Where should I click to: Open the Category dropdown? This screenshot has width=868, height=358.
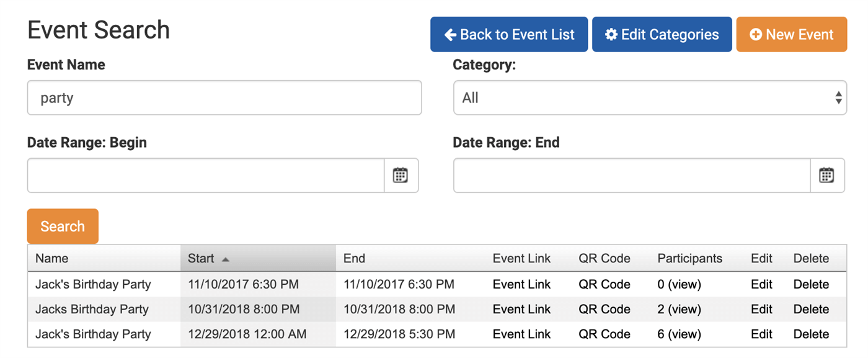pos(649,97)
